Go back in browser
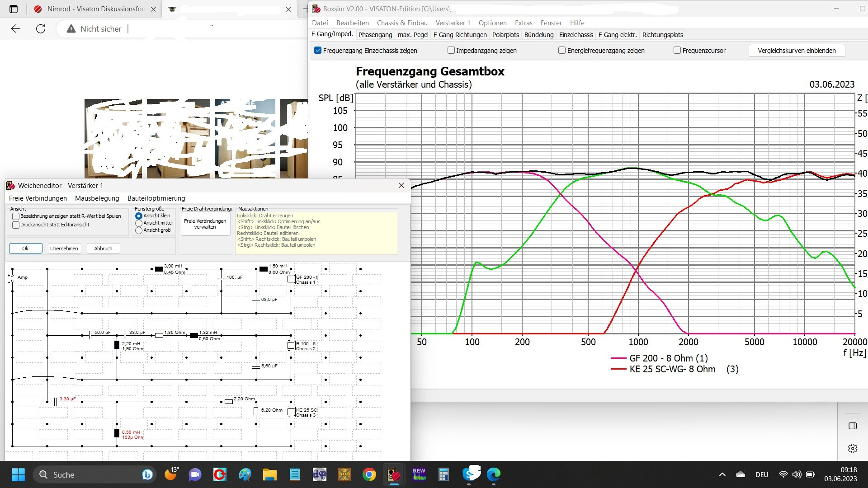 tap(16, 29)
